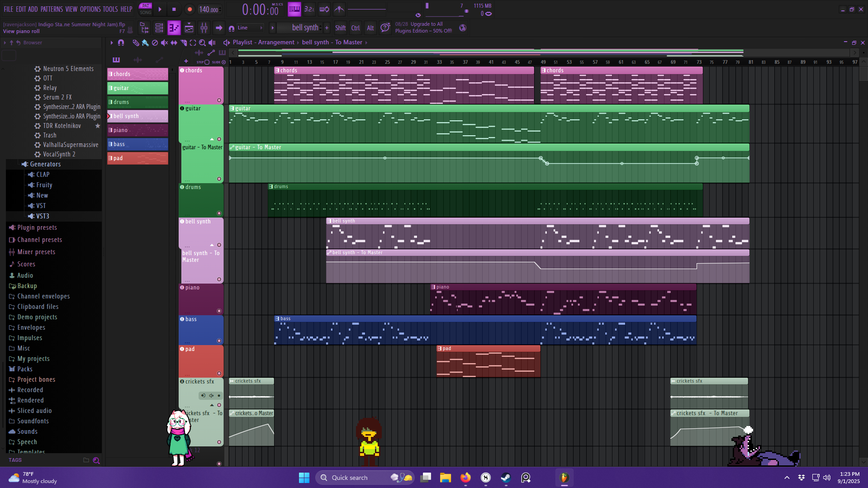Viewport: 868px width, 488px height.
Task: Mute the pad track
Action: (x=219, y=374)
